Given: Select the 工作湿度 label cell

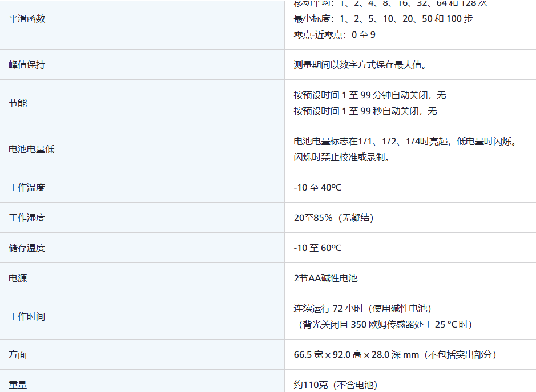Looking at the screenshot, I should pyautogui.click(x=27, y=218).
